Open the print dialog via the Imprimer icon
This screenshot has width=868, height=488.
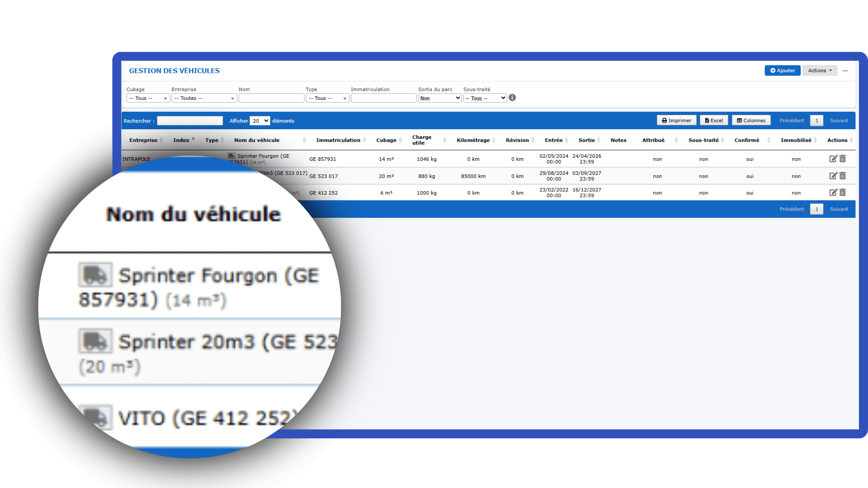click(676, 120)
